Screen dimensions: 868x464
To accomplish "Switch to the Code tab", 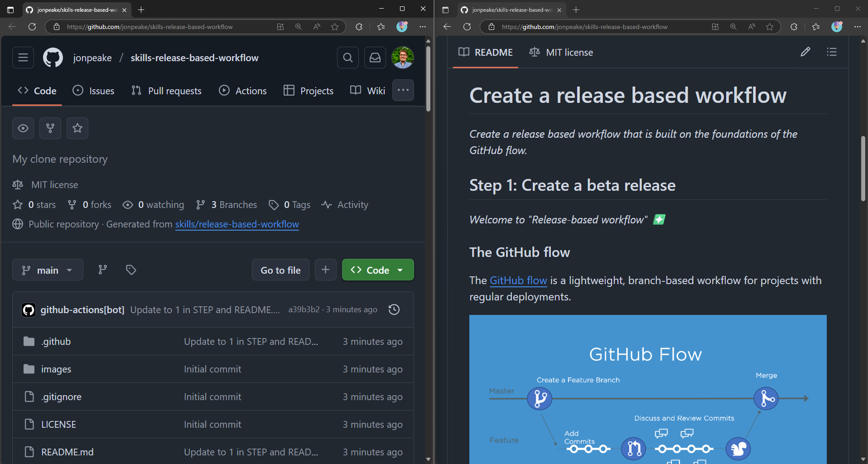I will pyautogui.click(x=37, y=91).
